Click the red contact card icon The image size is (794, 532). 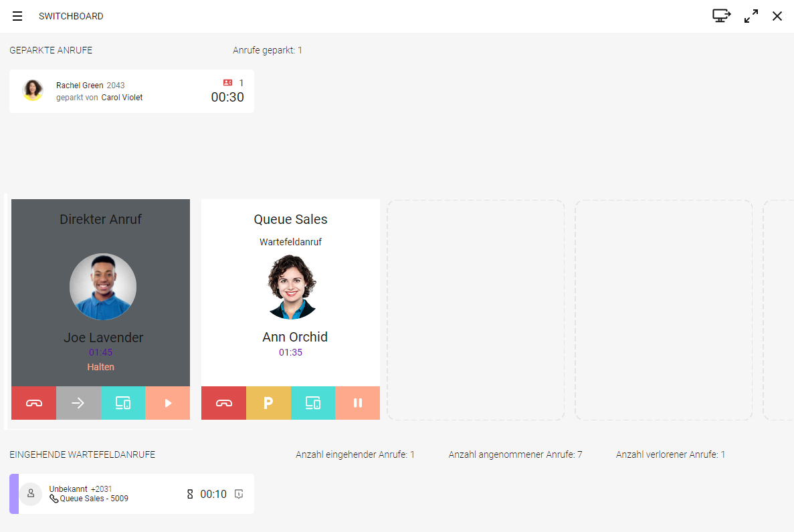[x=227, y=83]
